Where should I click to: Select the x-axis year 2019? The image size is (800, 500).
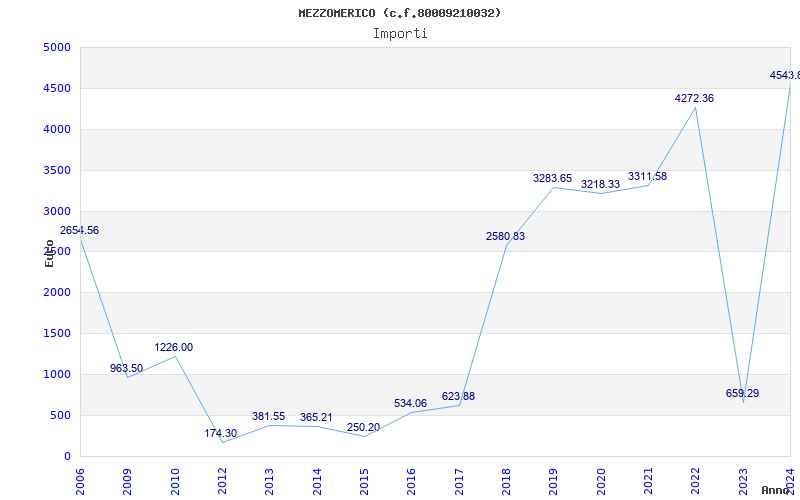pyautogui.click(x=554, y=482)
